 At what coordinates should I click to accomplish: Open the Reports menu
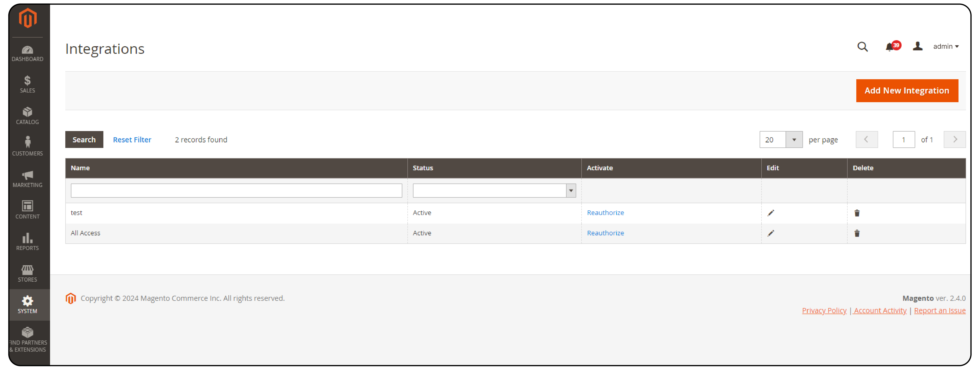click(27, 242)
